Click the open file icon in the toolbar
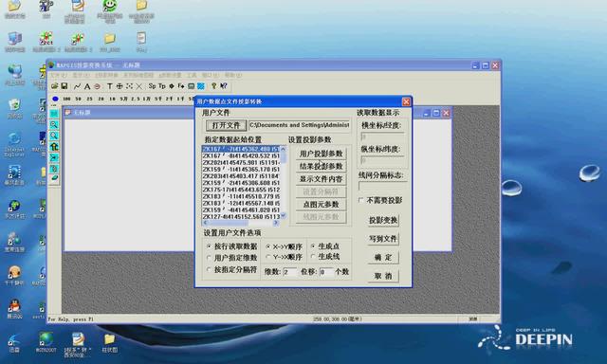The image size is (607, 364). tap(55, 86)
